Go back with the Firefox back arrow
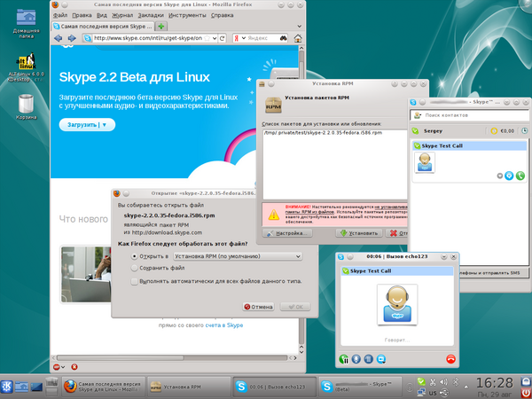This screenshot has width=532, height=399. (58, 38)
